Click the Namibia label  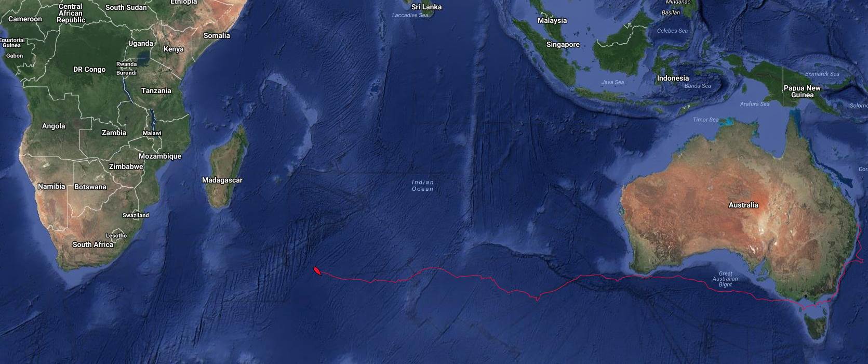click(51, 186)
